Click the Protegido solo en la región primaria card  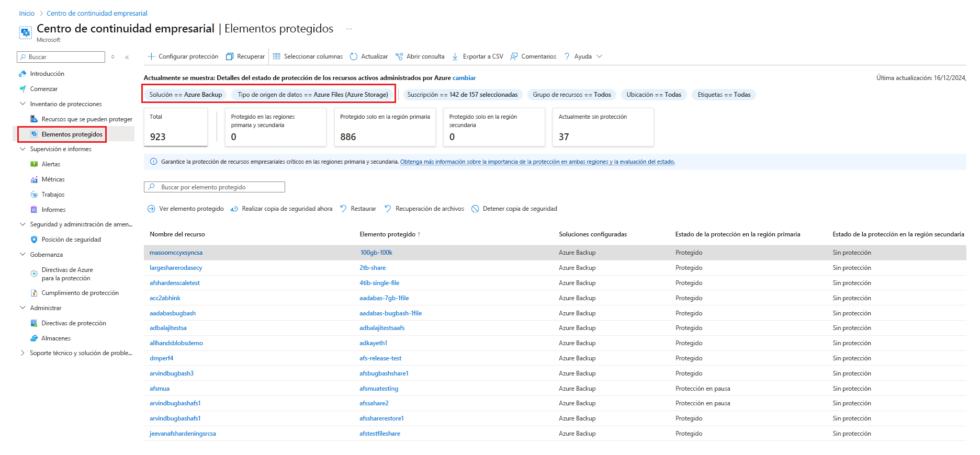tap(385, 127)
